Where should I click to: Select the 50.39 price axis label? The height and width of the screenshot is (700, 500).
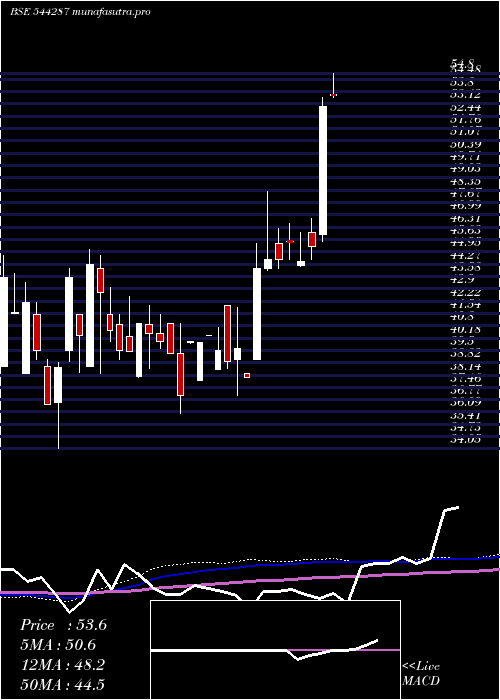465,144
